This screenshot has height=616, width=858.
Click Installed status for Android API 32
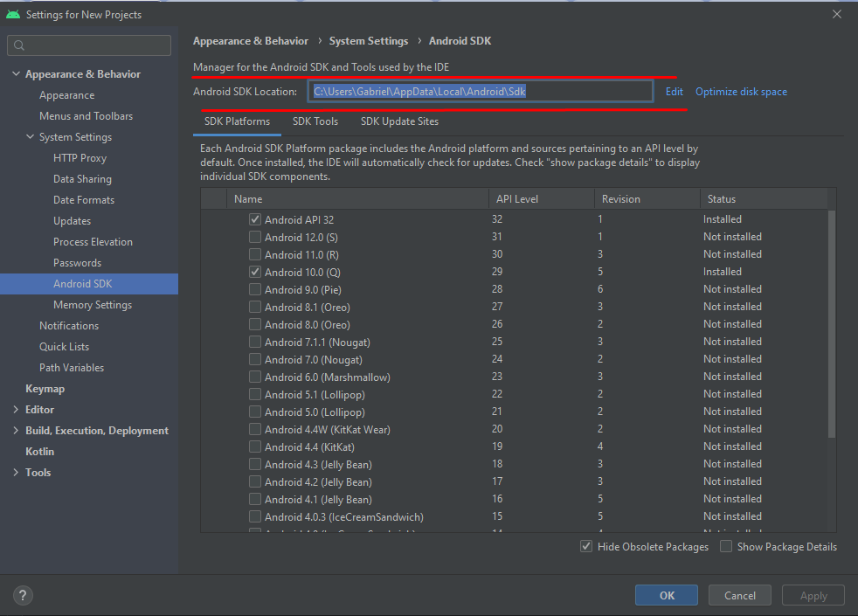(723, 219)
